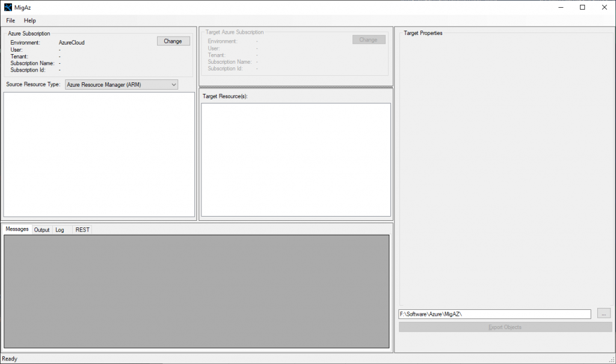Click the Export Objects button
Image resolution: width=616 pixels, height=364 pixels.
[505, 327]
